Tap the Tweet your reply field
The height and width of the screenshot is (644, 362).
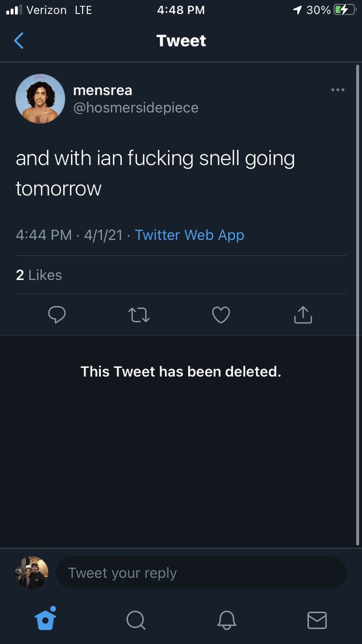(x=201, y=573)
